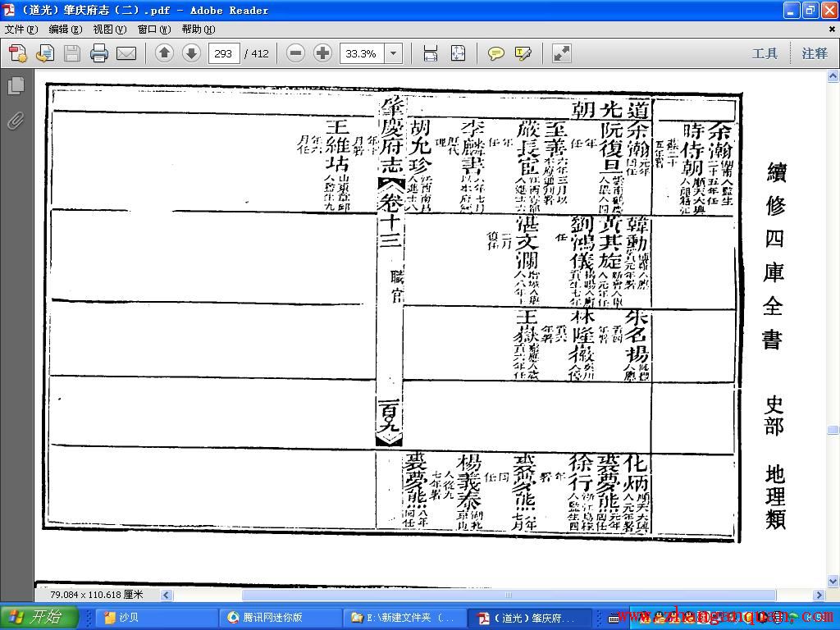Image resolution: width=840 pixels, height=630 pixels.
Task: Show attachments paperclip panel
Action: [x=16, y=121]
